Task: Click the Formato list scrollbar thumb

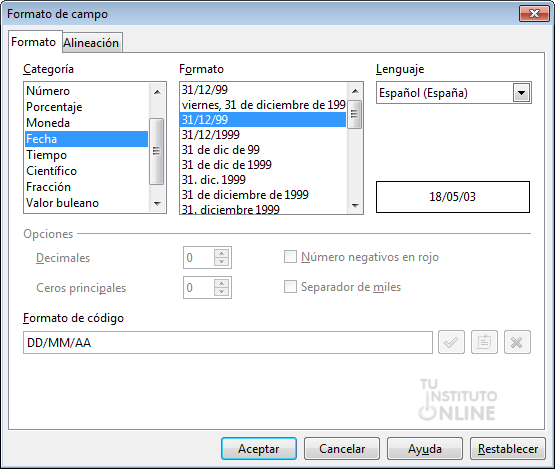Action: tap(355, 114)
